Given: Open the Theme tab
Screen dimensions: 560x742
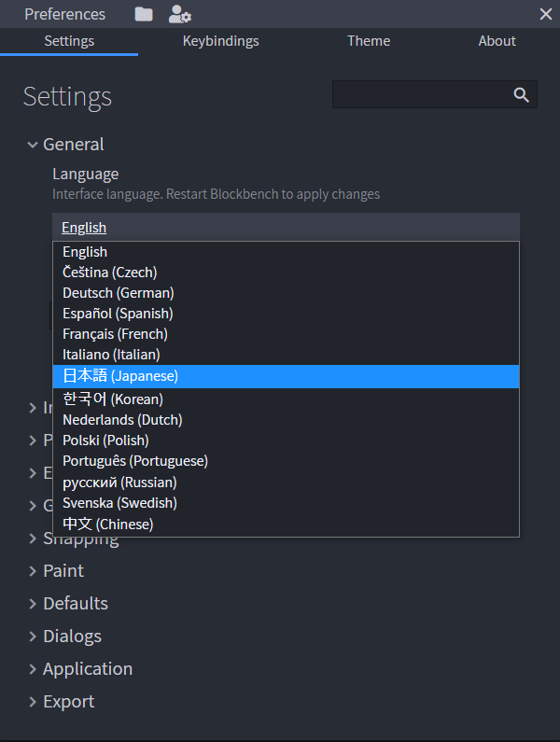Looking at the screenshot, I should click(x=369, y=41).
